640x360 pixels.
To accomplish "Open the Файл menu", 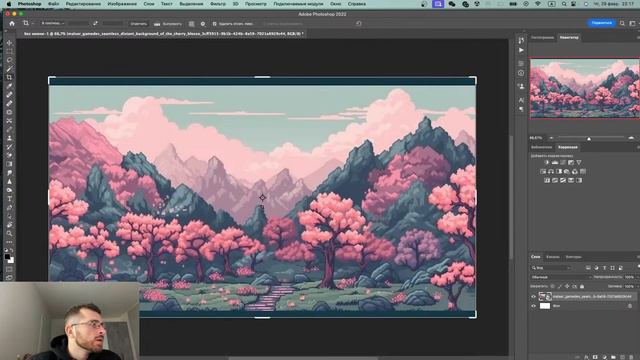I will [53, 4].
